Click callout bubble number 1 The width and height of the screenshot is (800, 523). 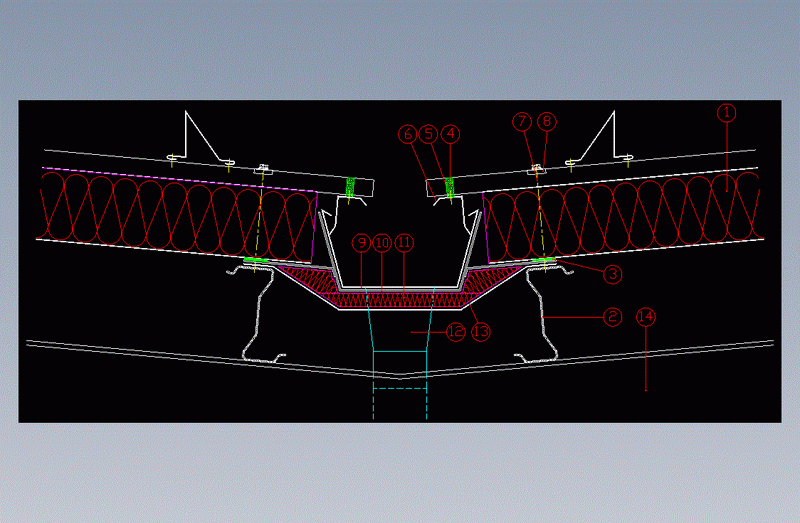tap(727, 113)
